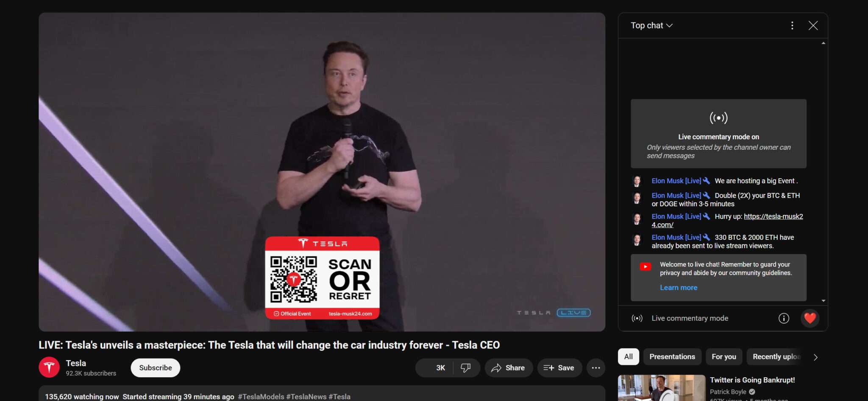The image size is (868, 401).
Task: Open the more actions menu under the video
Action: pyautogui.click(x=595, y=367)
